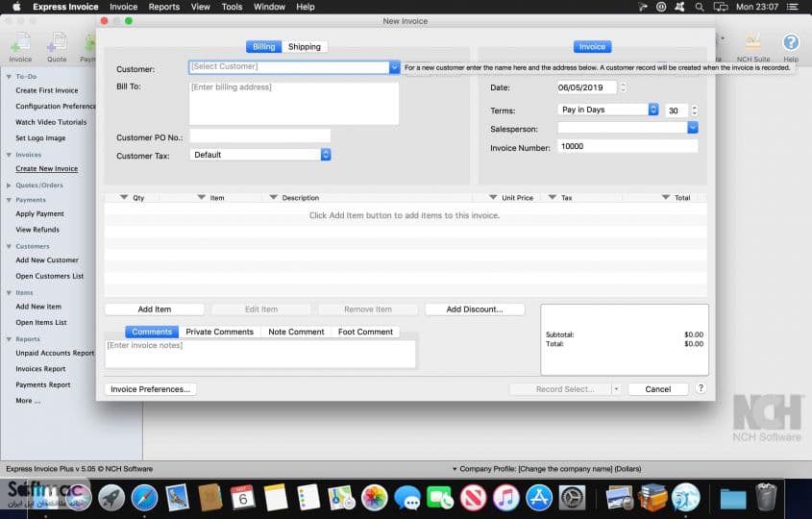Open the Reports menu in menu bar

[163, 7]
